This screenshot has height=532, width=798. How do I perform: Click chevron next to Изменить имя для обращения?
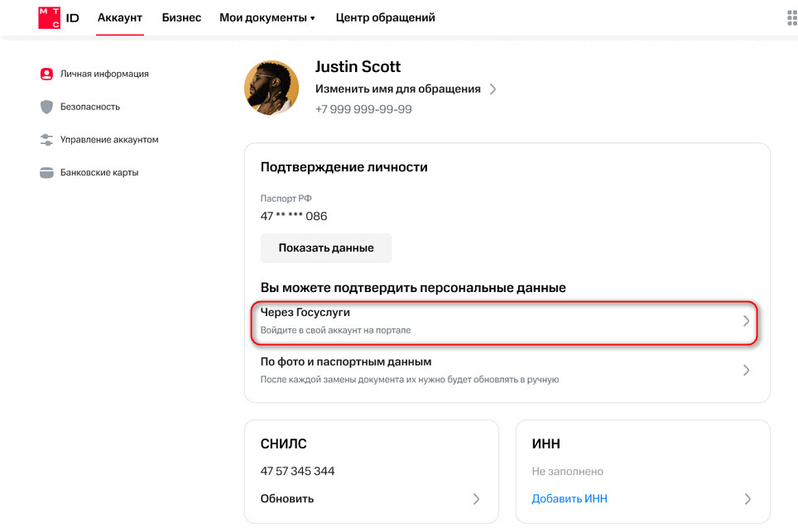click(x=493, y=89)
